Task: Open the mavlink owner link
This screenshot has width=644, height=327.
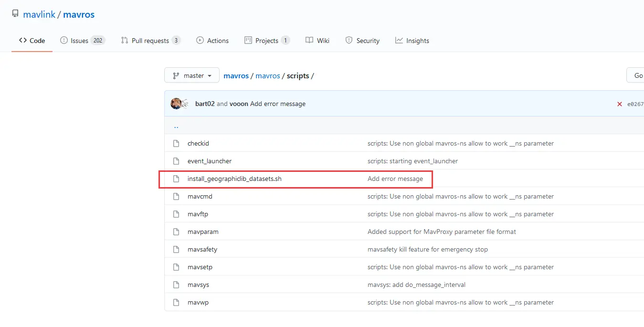Action: [x=39, y=14]
